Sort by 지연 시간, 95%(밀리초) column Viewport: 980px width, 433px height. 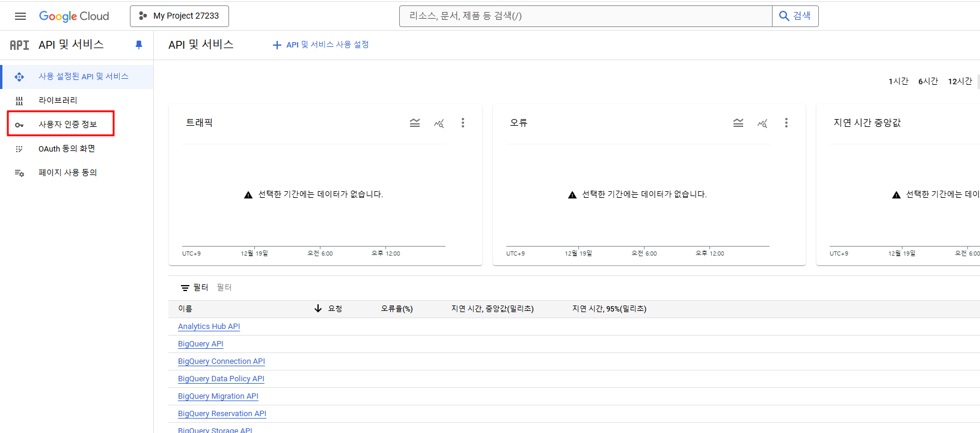click(609, 309)
